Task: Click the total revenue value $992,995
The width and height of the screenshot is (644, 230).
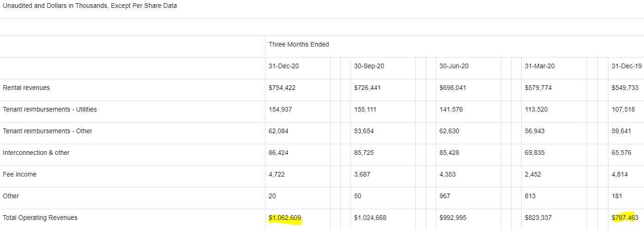Action: (453, 218)
